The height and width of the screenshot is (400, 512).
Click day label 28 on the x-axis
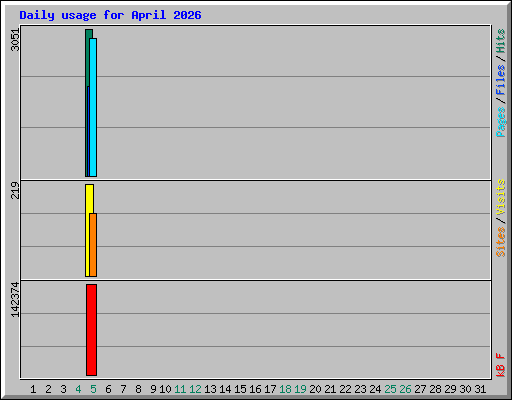435,389
